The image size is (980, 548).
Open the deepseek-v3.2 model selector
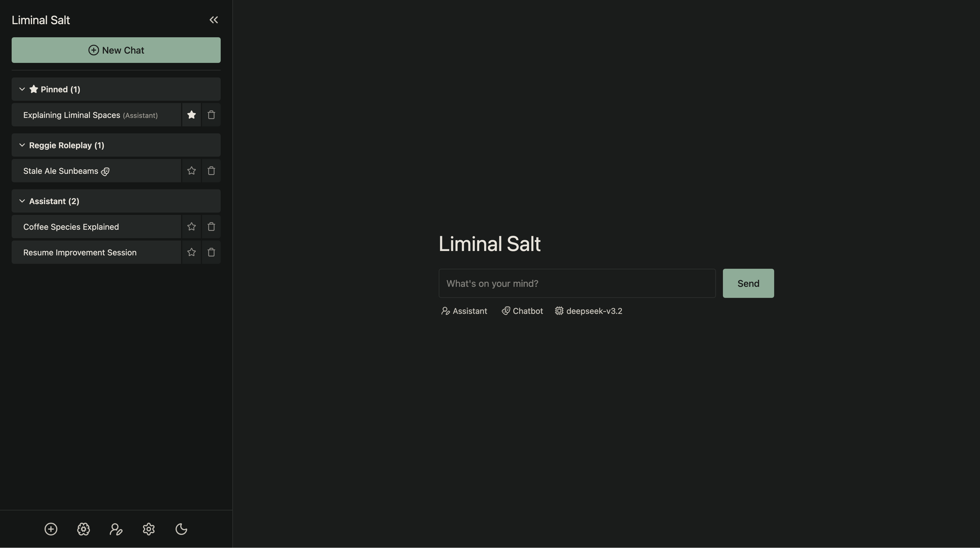click(588, 311)
